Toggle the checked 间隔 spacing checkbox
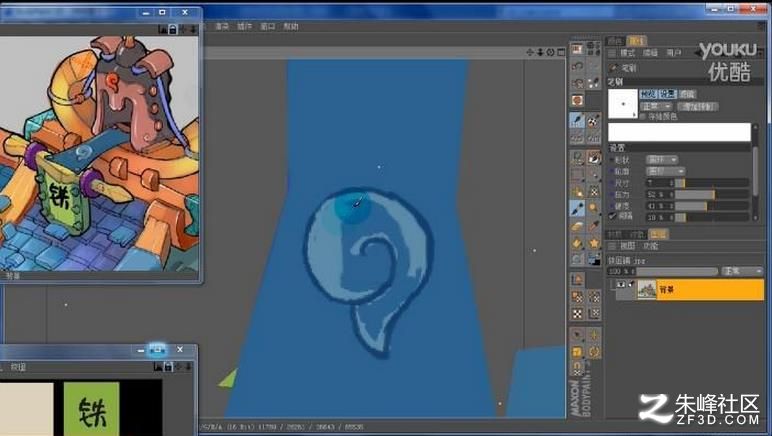Image resolution: width=772 pixels, height=436 pixels. tap(612, 216)
